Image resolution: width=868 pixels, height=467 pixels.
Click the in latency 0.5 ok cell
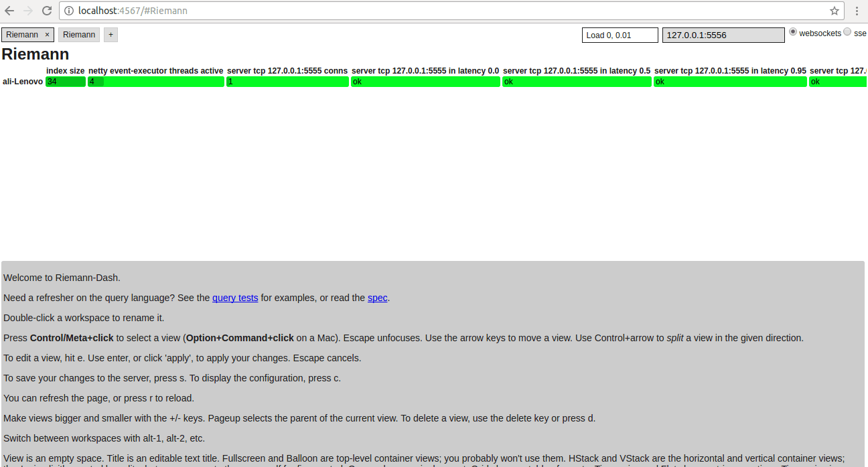(x=577, y=82)
